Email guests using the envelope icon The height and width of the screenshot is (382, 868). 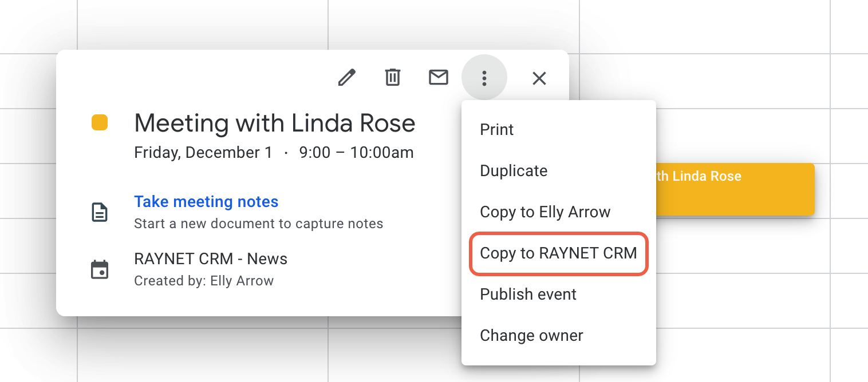(439, 77)
